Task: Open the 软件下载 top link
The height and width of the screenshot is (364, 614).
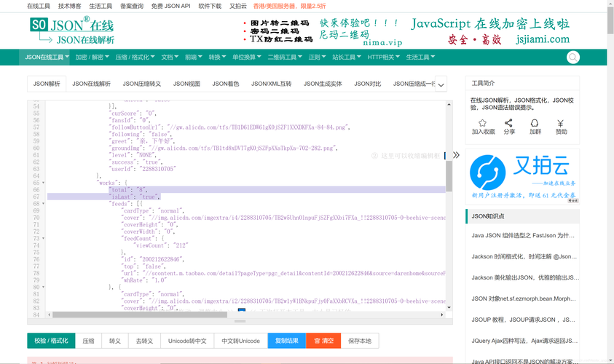Action: tap(210, 6)
